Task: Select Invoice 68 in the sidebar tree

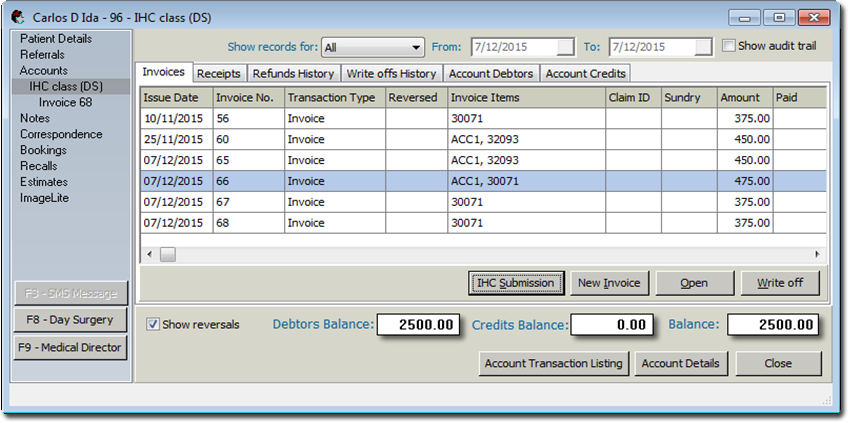Action: (x=65, y=102)
